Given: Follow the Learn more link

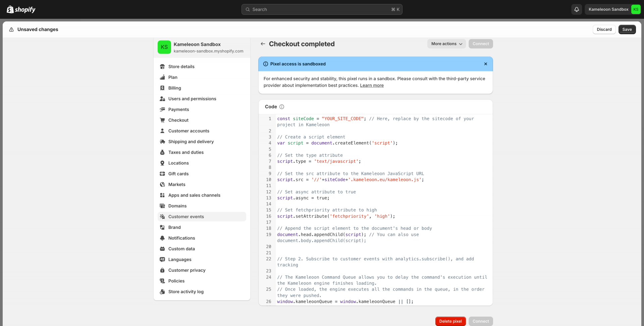Looking at the screenshot, I should (x=372, y=85).
